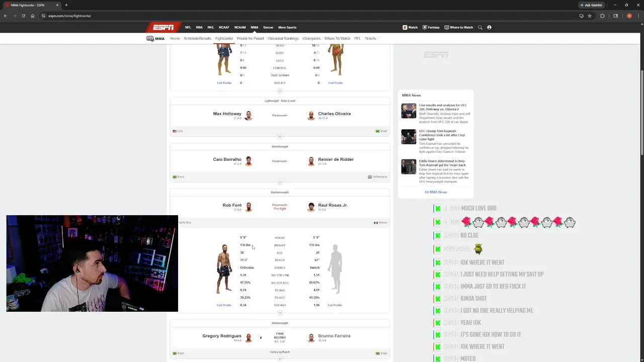Open the NBA menu item
The image size is (644, 362).
pyautogui.click(x=199, y=27)
